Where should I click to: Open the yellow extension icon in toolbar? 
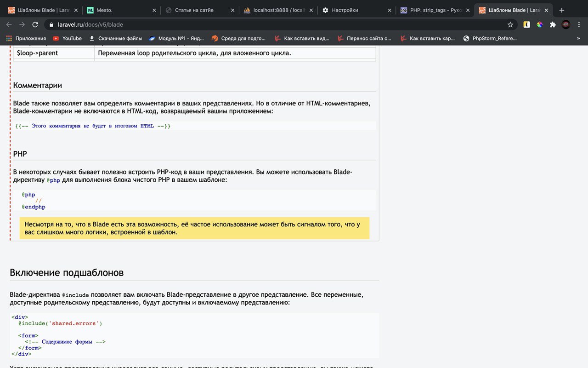pyautogui.click(x=527, y=24)
